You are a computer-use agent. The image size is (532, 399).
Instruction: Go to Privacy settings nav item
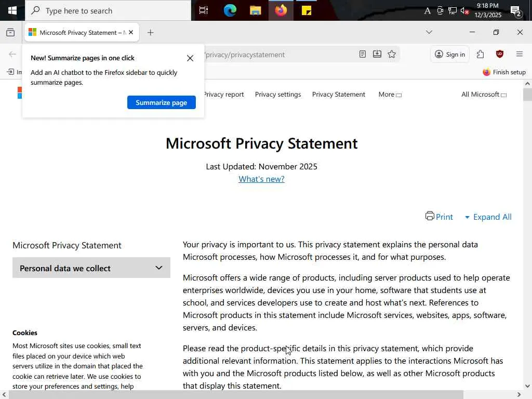coord(278,95)
